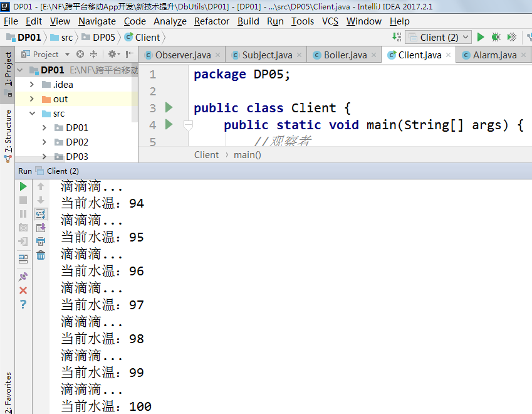Toggle the 2: Favorites side panel
The image size is (532, 414).
click(x=8, y=392)
